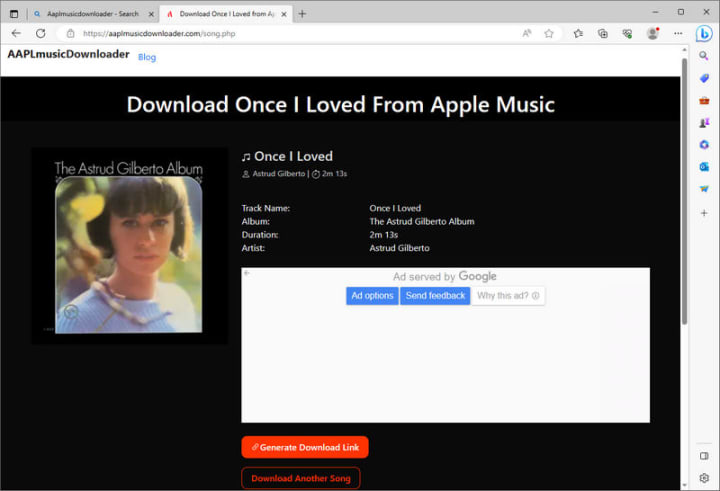
Task: Open the Blog link
Action: tap(147, 57)
